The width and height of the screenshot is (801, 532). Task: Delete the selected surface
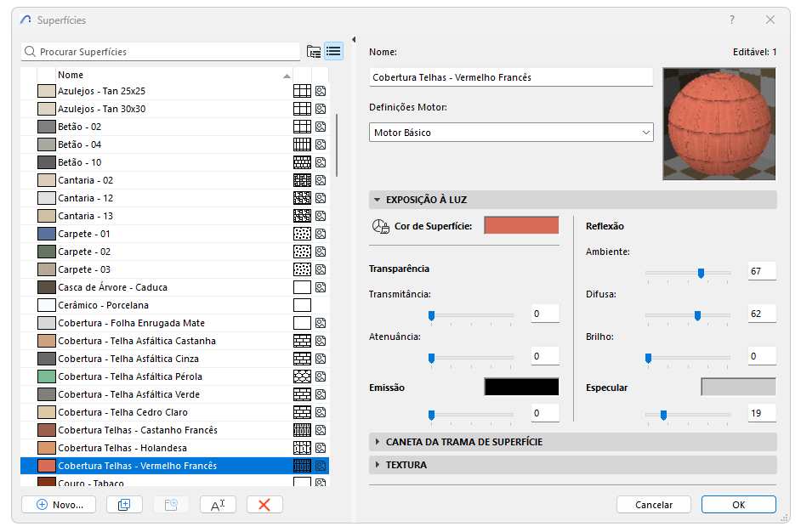click(264, 504)
